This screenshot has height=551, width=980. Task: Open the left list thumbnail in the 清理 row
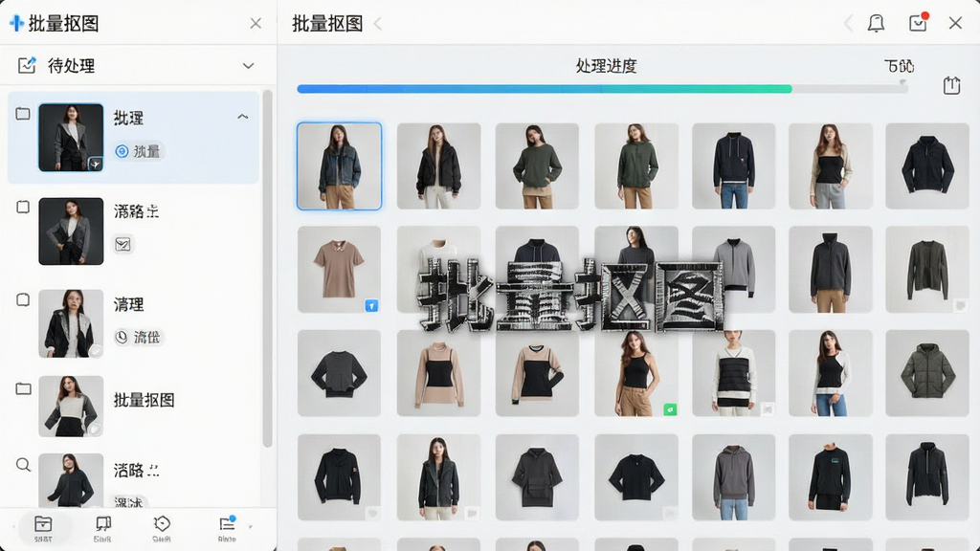click(x=71, y=323)
